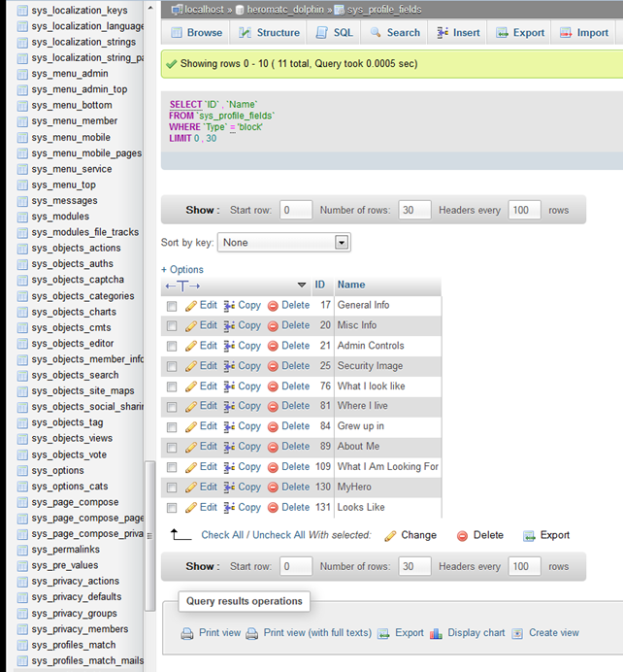
Task: Expand the + Options section
Action: tap(182, 270)
